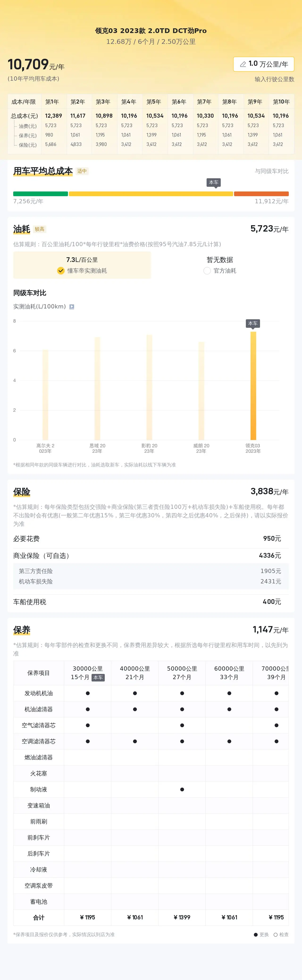Viewport: 302px width, 980px height.
Task: Tap the 高尔夫 bar in the fuel chart
Action: [x=45, y=395]
